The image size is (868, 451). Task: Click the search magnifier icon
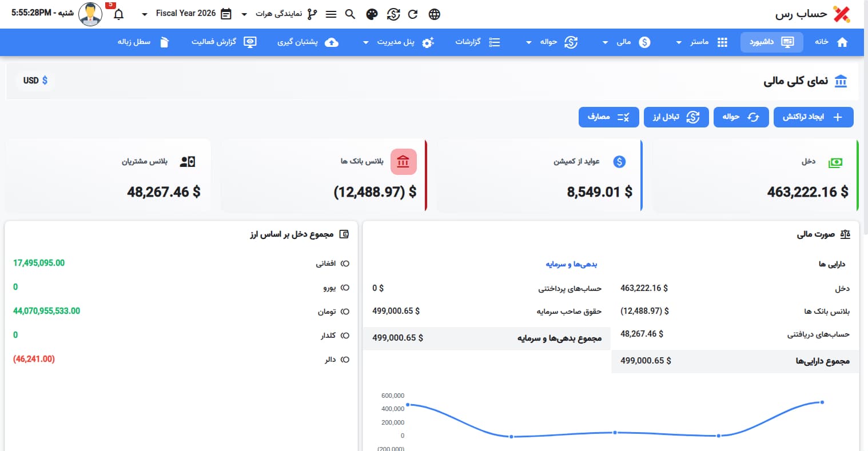[351, 14]
